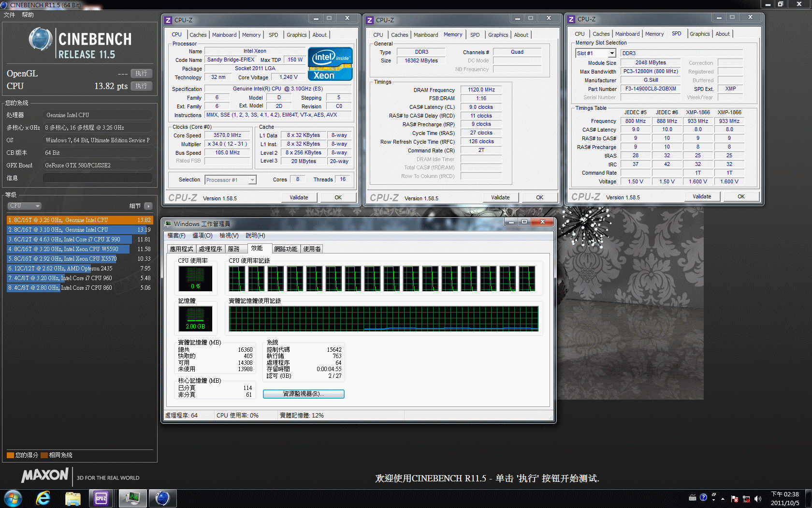Screen dimensions: 812x508
Task: Click the Task Manager taskbar icon
Action: click(132, 498)
